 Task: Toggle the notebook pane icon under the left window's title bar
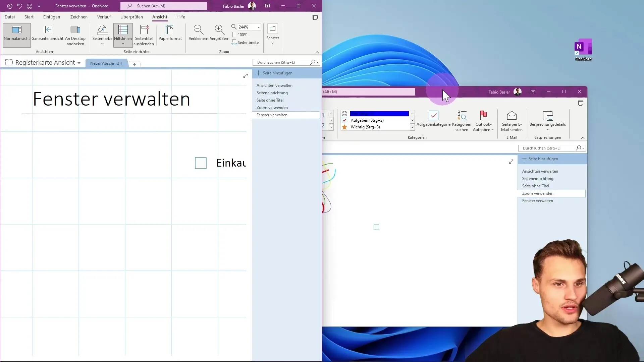point(315,17)
